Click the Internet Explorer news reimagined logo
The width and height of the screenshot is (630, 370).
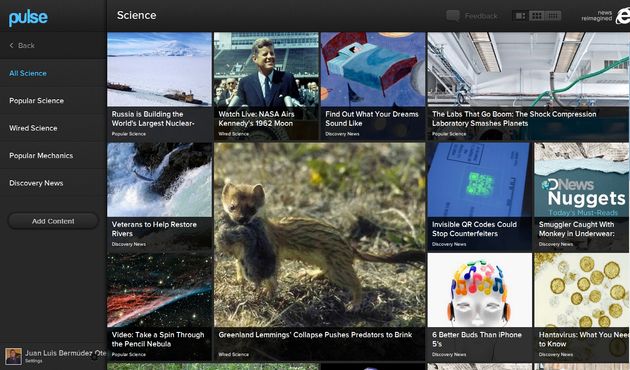tap(605, 16)
